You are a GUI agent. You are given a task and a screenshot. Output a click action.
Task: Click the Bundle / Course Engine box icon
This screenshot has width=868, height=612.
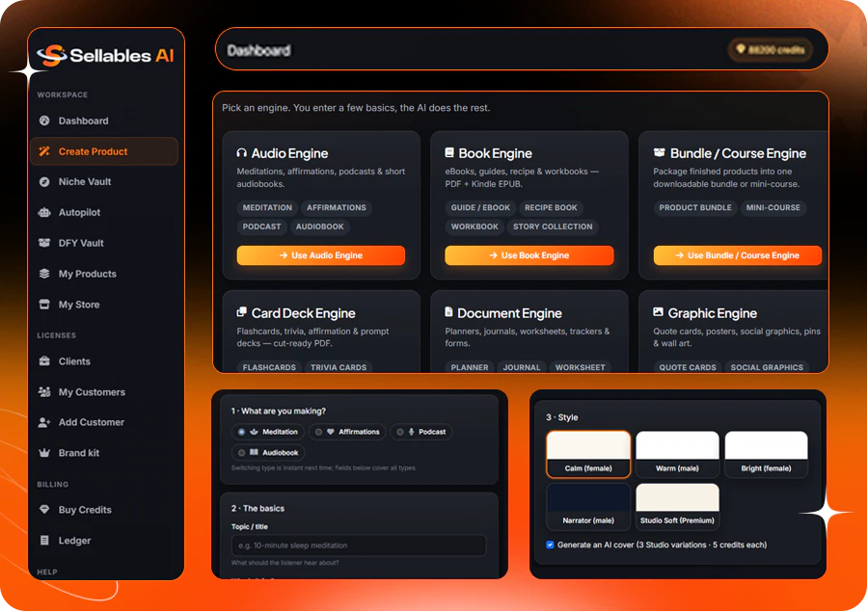[660, 152]
